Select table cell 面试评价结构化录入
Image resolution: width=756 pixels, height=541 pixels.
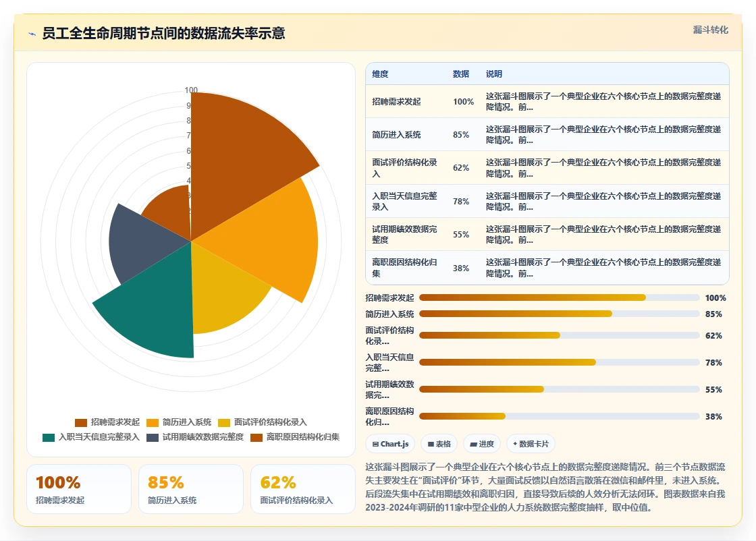tap(405, 168)
